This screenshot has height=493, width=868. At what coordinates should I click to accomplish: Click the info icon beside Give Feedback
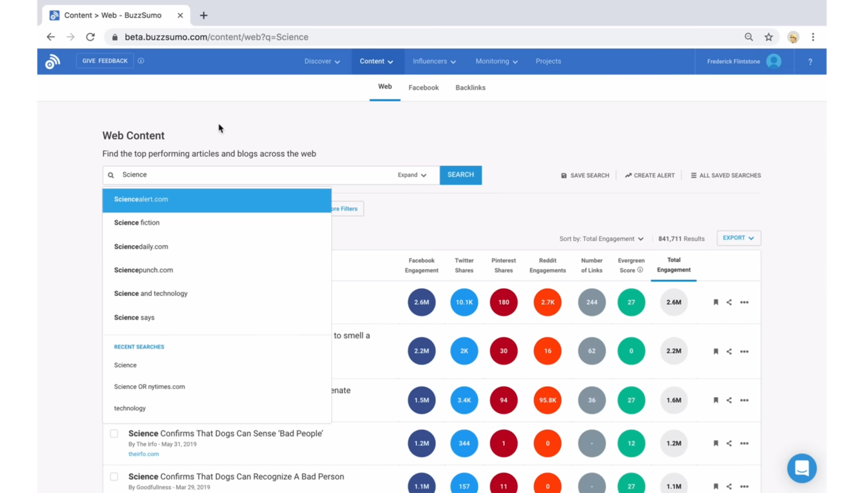pos(141,61)
